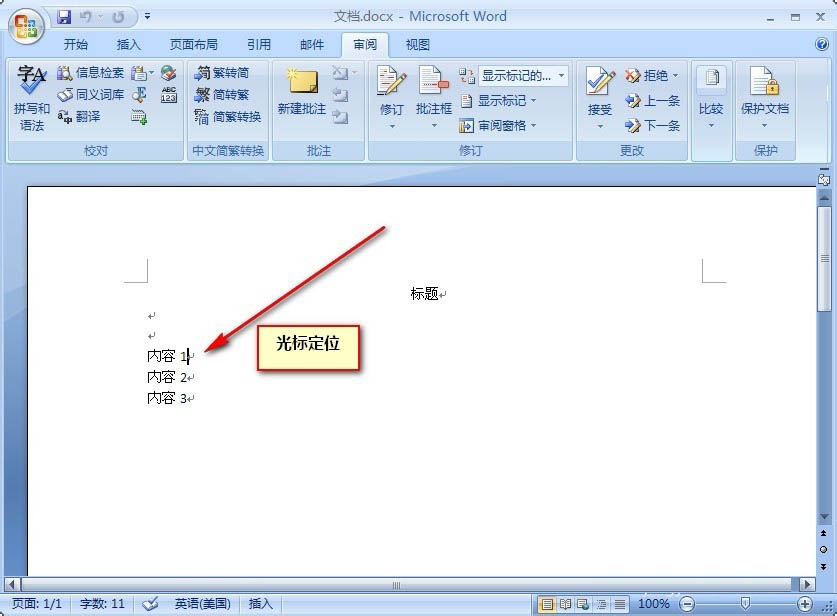Jump to 下一条 next change
This screenshot has width=837, height=616.
[x=652, y=126]
